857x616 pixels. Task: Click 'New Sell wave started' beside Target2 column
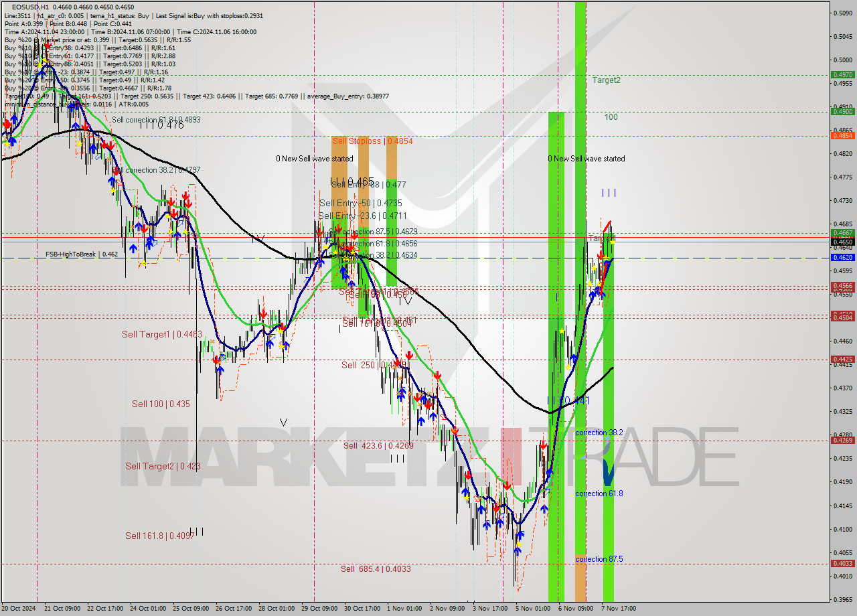tap(587, 159)
